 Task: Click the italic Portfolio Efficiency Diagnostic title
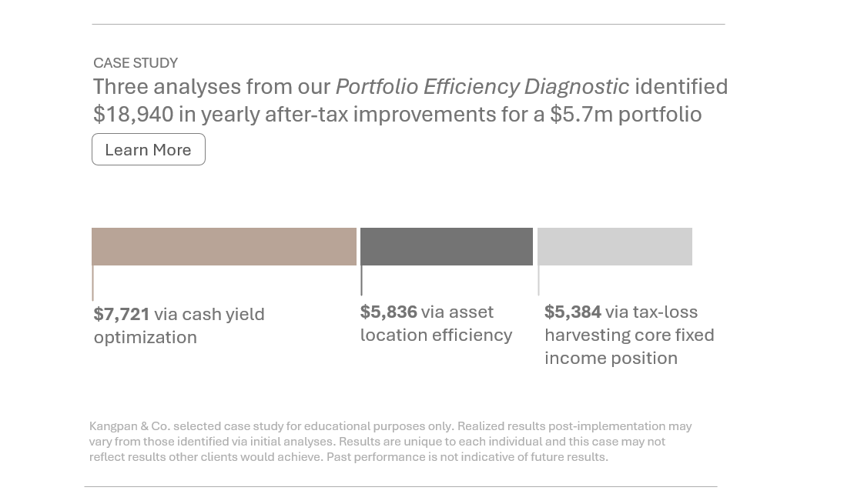[482, 86]
